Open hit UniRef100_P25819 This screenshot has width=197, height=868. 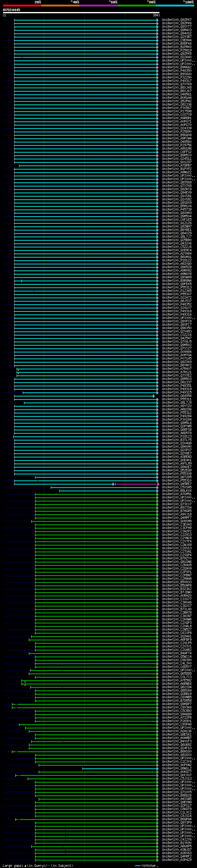[x=177, y=50]
